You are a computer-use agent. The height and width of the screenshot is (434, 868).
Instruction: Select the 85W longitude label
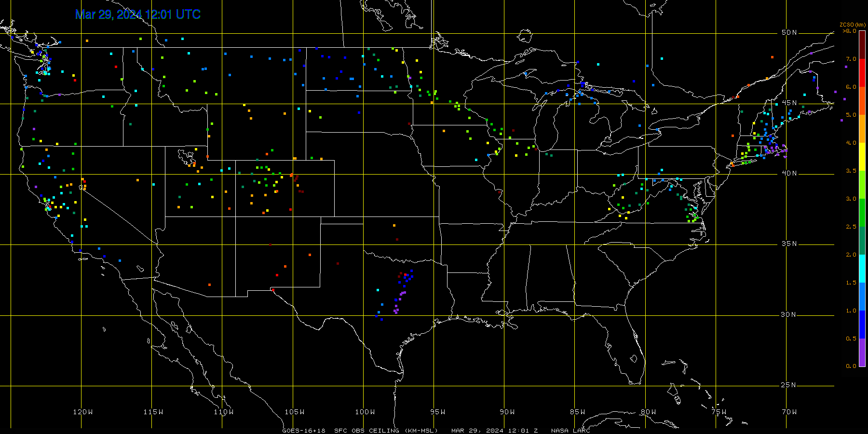point(578,412)
